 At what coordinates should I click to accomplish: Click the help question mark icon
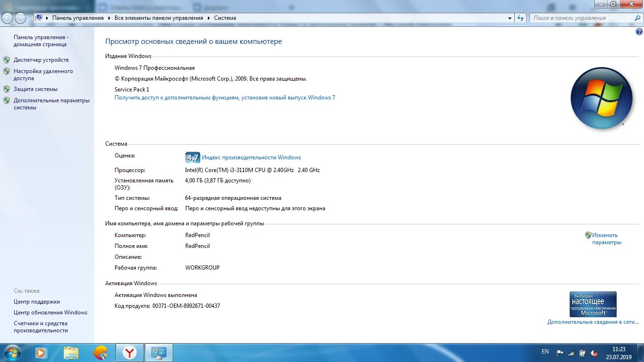pyautogui.click(x=639, y=32)
